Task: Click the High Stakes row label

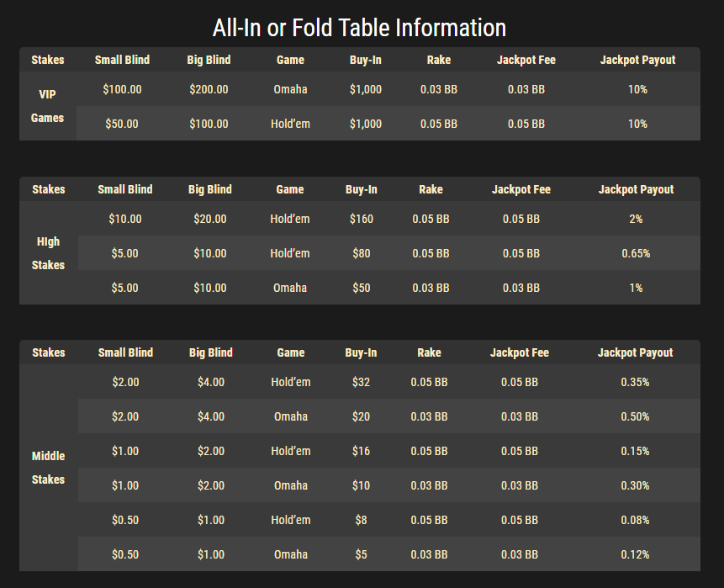Action: click(x=48, y=253)
